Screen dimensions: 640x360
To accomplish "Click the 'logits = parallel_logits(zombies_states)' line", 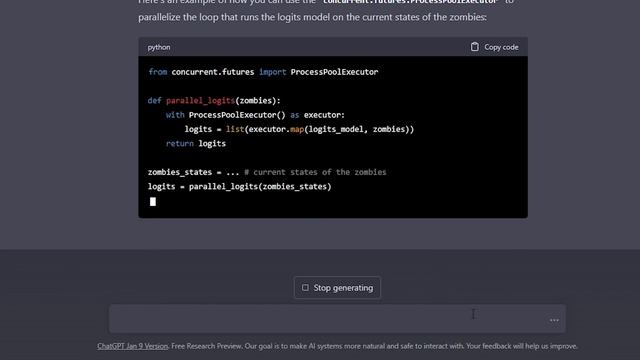I will click(240, 187).
